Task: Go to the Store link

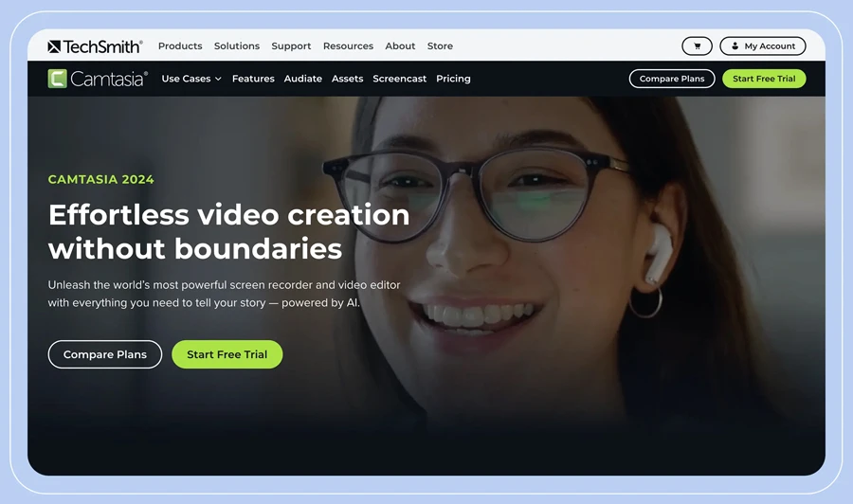Action: [440, 46]
